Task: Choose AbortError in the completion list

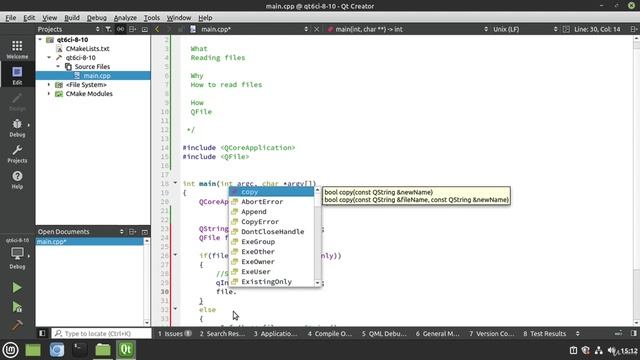Action: coord(271,202)
